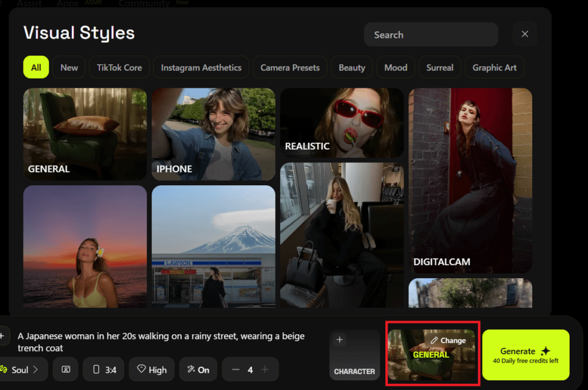Open the Apps menu item
This screenshot has height=390, width=588.
click(68, 4)
